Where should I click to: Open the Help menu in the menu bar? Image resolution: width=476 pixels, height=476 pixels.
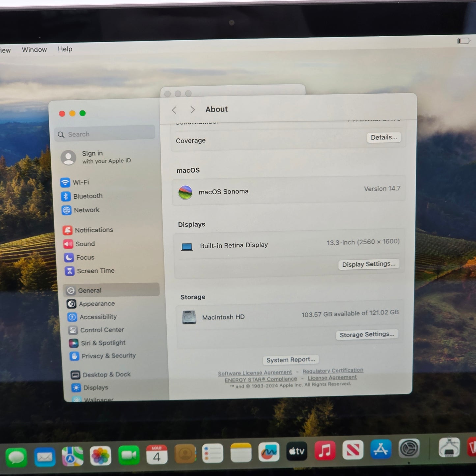[65, 49]
